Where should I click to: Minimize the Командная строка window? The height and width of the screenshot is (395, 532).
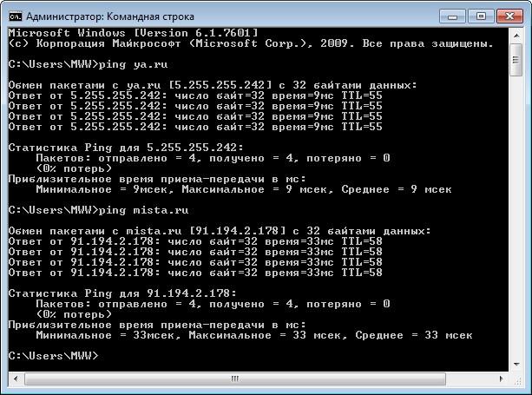pyautogui.click(x=453, y=16)
